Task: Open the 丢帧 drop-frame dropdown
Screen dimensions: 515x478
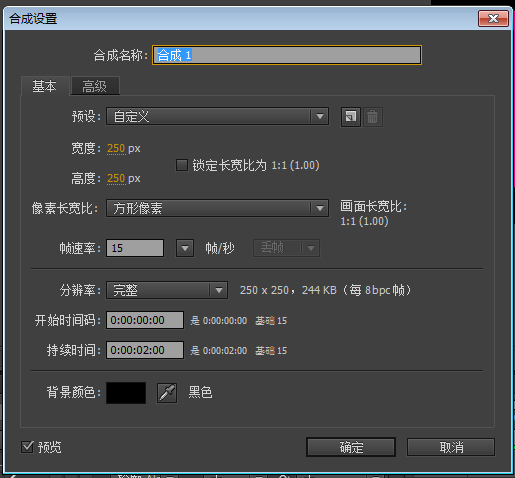Action: (286, 248)
